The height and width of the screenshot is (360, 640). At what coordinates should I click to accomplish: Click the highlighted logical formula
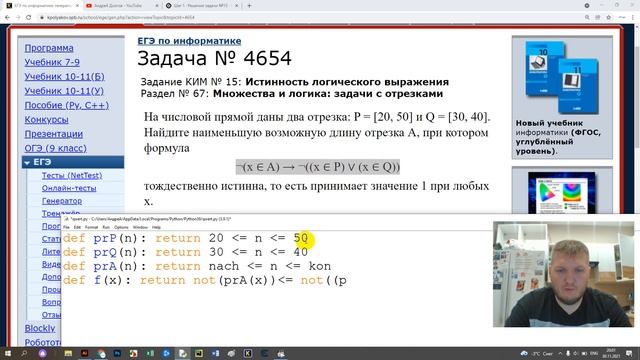[318, 167]
